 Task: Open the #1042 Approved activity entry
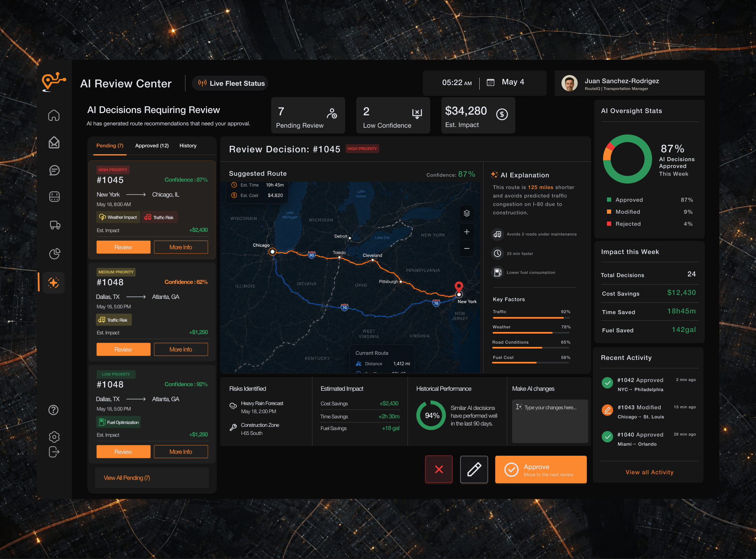coord(649,384)
